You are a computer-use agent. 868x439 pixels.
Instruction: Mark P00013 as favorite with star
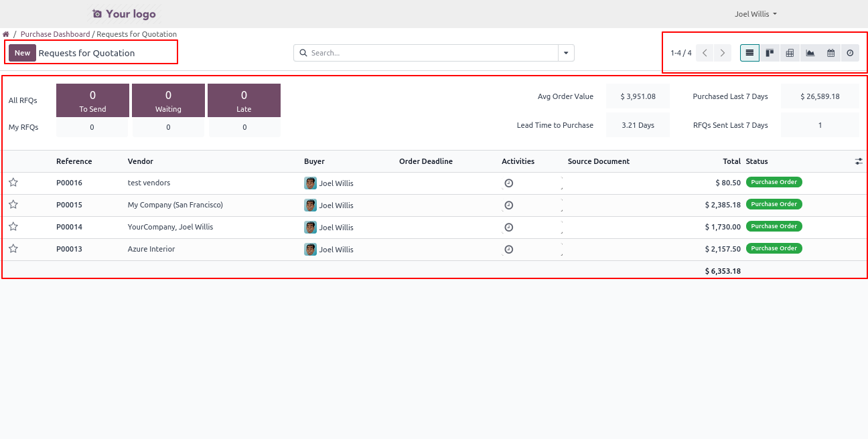point(13,249)
